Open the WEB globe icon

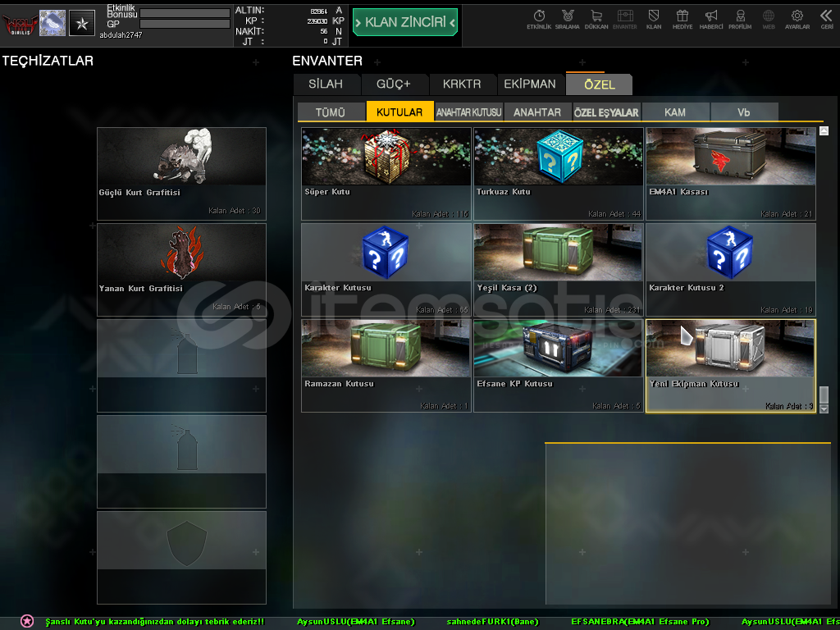[769, 20]
